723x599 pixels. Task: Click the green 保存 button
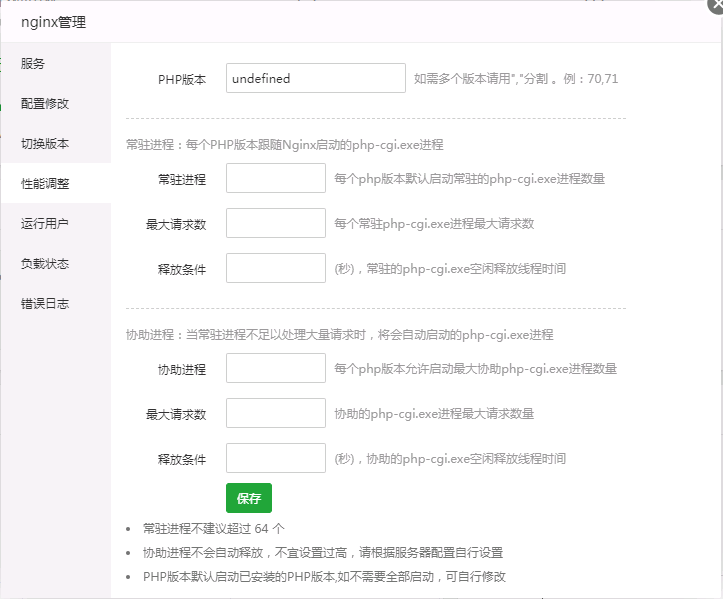pyautogui.click(x=249, y=498)
